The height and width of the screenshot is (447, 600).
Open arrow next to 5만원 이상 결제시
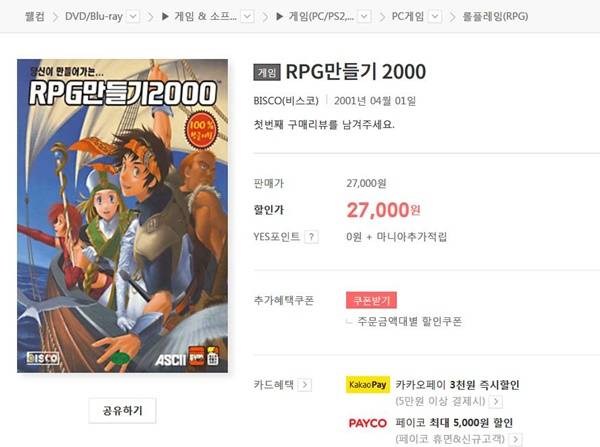[x=496, y=401]
